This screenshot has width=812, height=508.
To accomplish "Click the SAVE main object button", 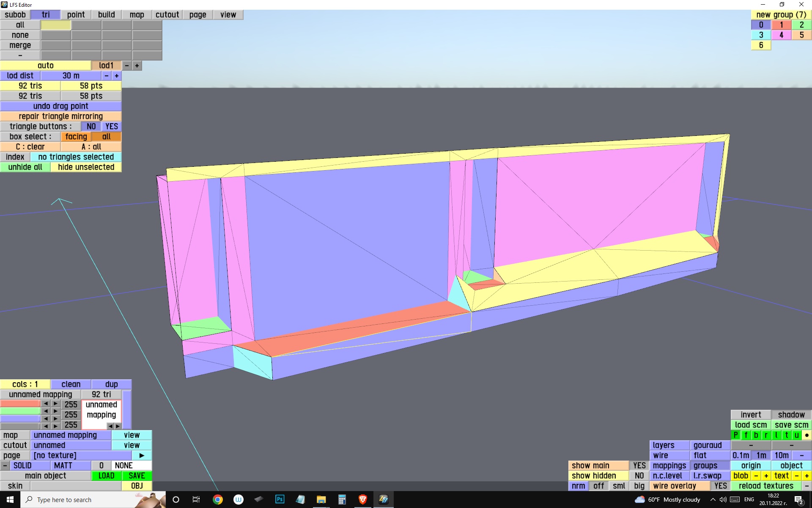I will click(137, 476).
